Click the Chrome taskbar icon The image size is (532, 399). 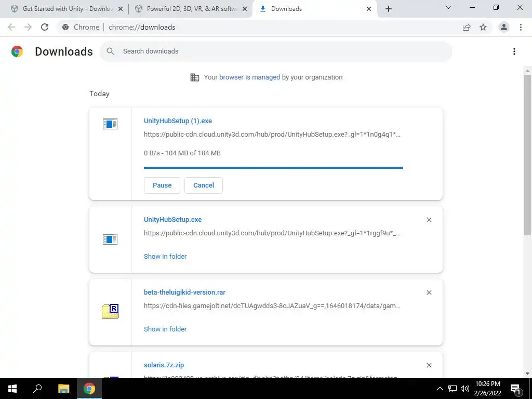[x=89, y=389]
